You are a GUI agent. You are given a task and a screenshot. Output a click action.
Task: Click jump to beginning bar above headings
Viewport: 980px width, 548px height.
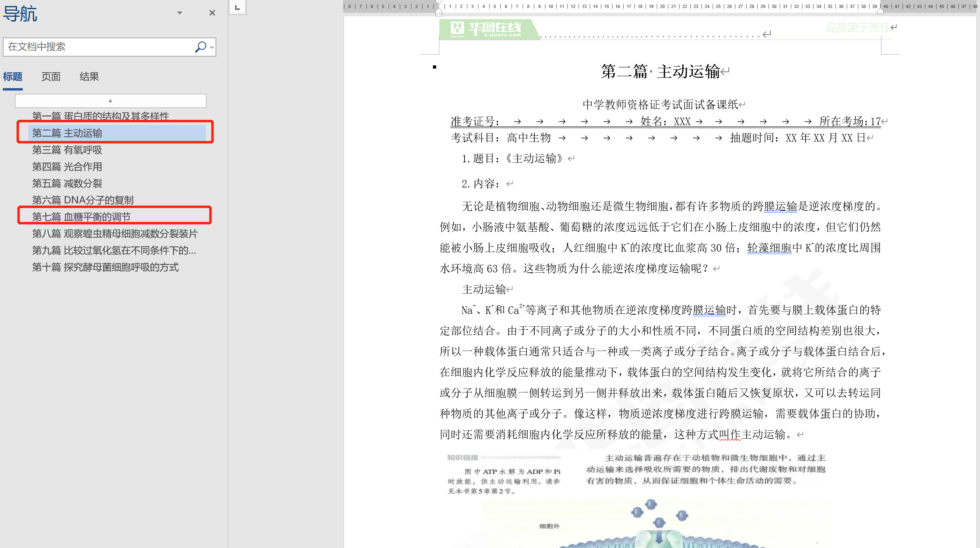[x=111, y=101]
